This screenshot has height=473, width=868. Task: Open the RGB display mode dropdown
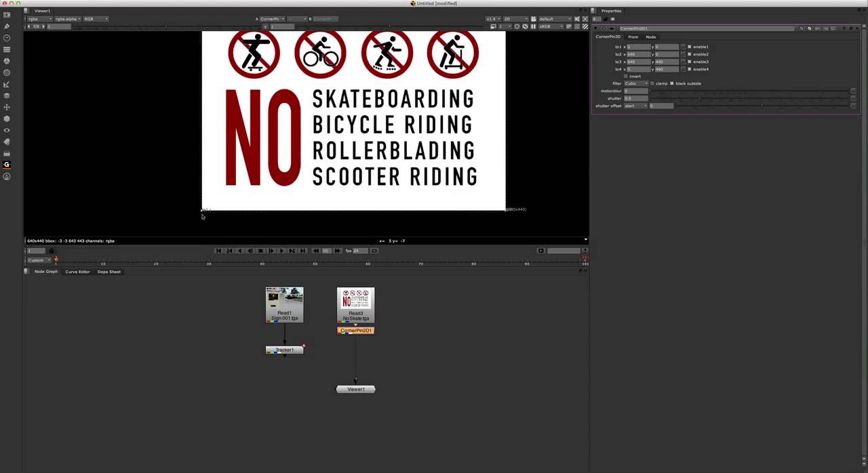[96, 19]
